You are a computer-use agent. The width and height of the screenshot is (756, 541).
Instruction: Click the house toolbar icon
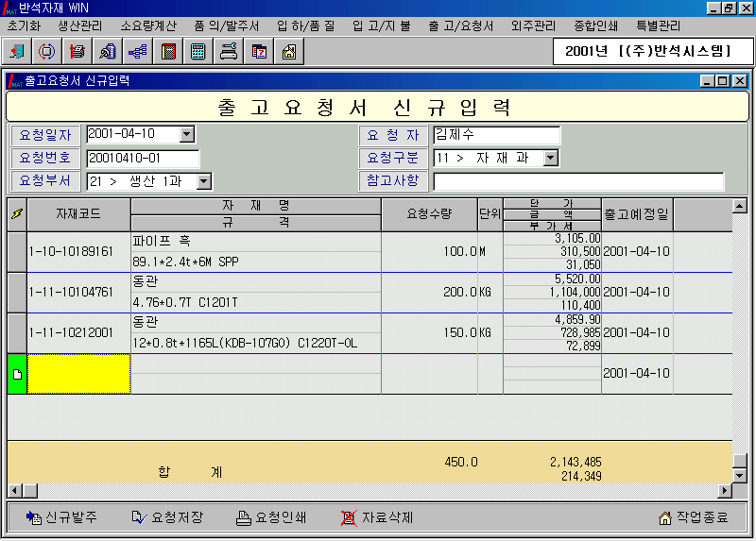(288, 51)
